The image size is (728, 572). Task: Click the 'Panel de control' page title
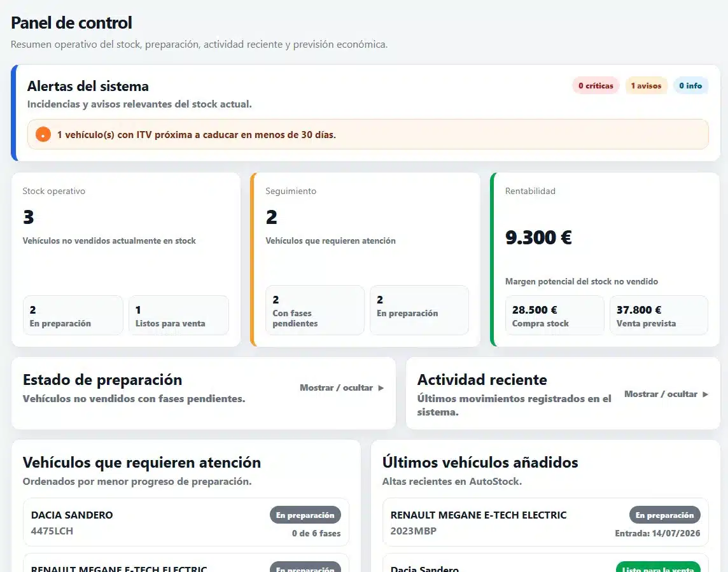point(71,23)
